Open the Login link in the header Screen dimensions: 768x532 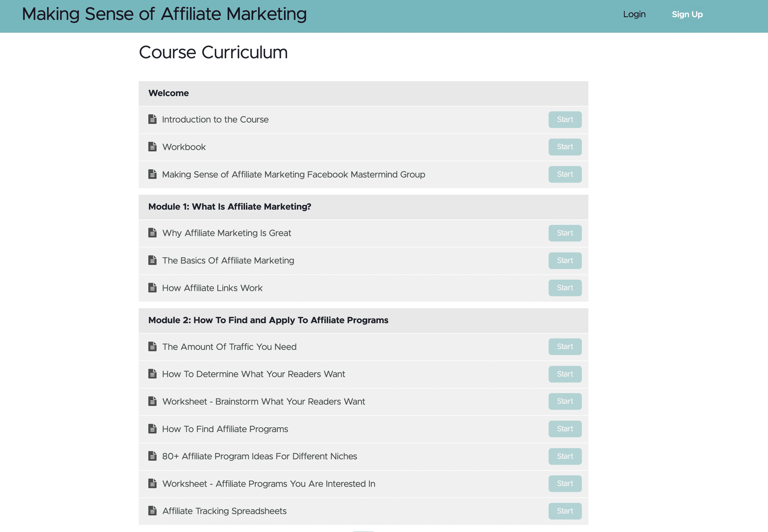pyautogui.click(x=634, y=14)
